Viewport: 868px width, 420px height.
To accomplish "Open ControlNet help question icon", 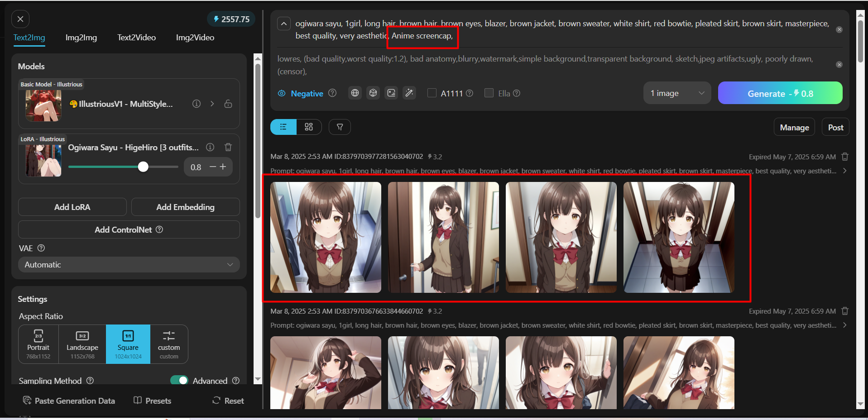I will [x=159, y=229].
